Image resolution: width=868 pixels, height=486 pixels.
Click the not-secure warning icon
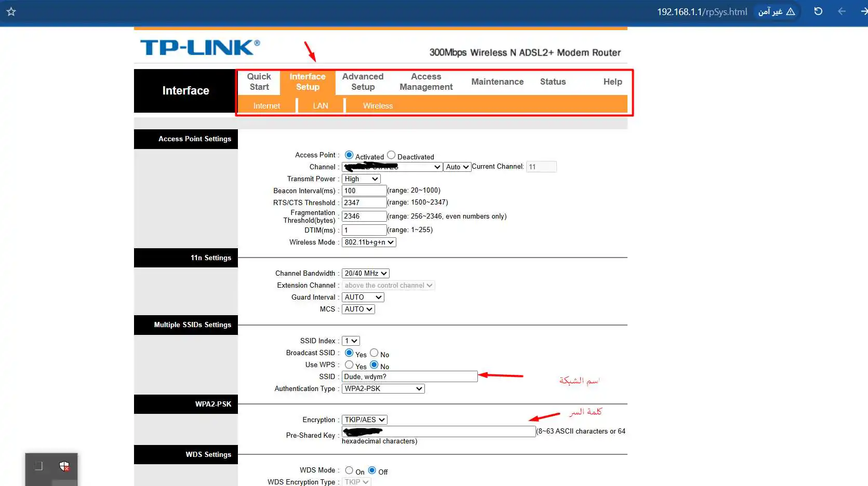pyautogui.click(x=791, y=11)
